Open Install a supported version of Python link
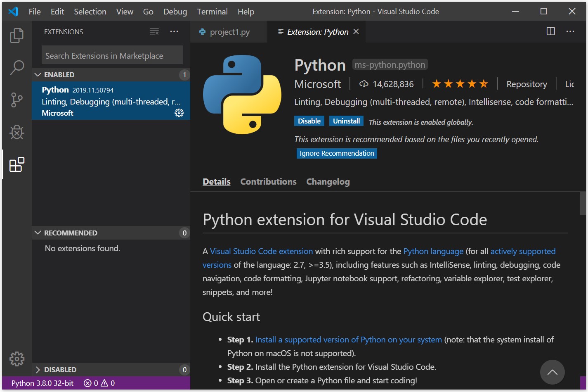The width and height of the screenshot is (588, 392). 349,340
